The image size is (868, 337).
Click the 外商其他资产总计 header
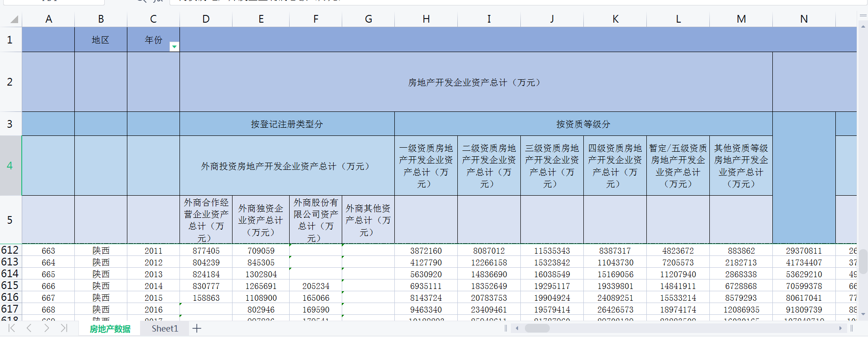[x=369, y=220]
